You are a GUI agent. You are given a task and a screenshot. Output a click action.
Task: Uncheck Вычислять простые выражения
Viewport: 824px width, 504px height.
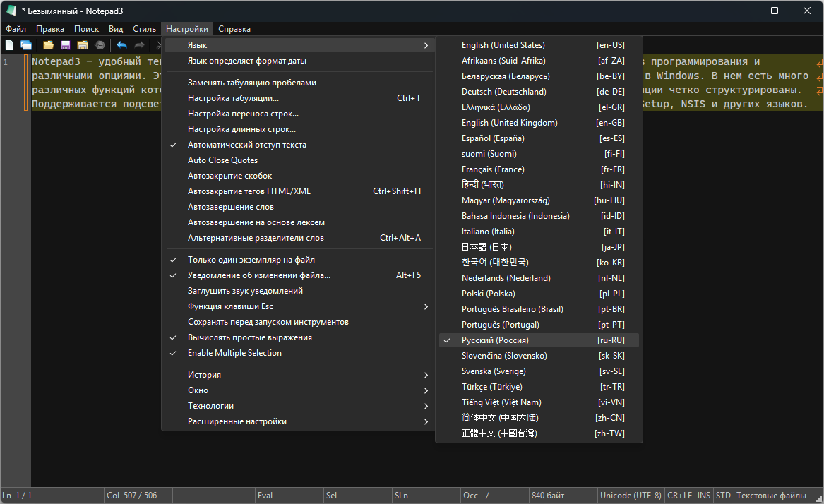tap(249, 337)
